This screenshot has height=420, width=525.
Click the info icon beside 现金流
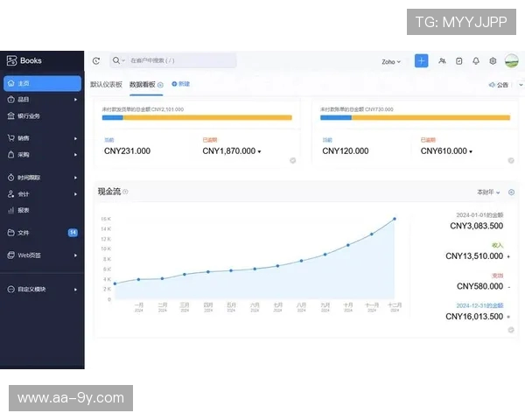125,192
